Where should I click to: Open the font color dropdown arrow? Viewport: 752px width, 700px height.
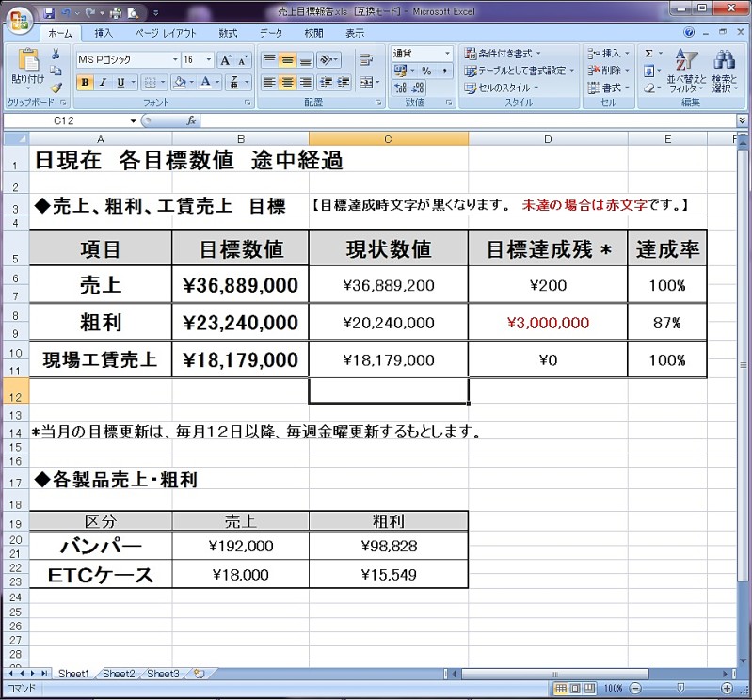click(x=218, y=83)
